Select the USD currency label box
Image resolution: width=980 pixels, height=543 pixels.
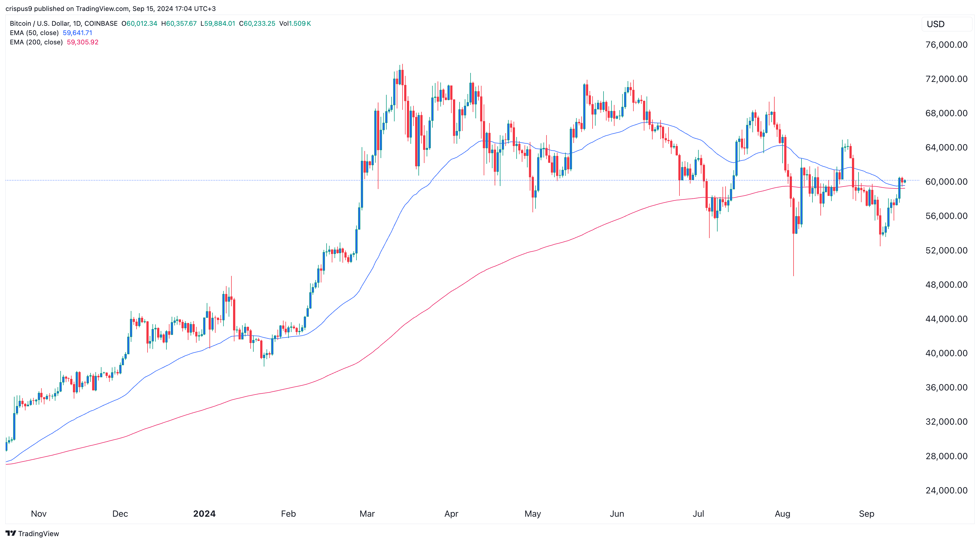pos(947,24)
